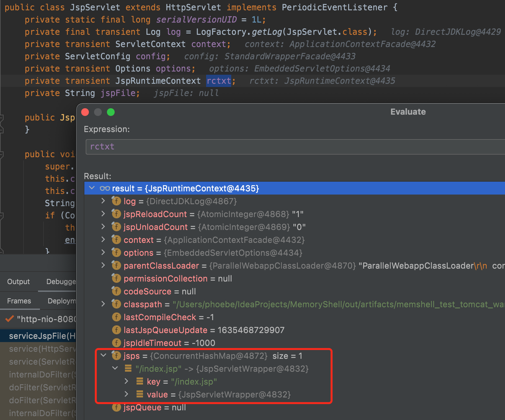Viewport: 505px width, 420px height.
Task: Click the field icon beside jspQueue
Action: click(x=116, y=407)
